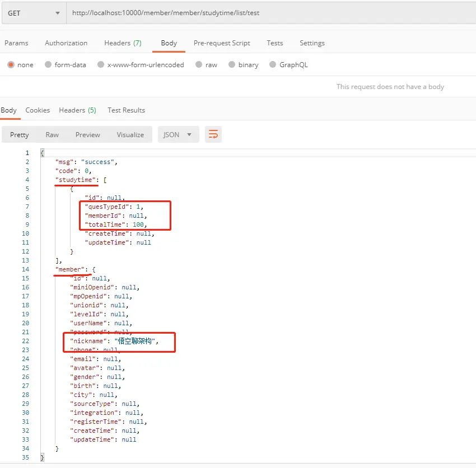Select the GraphQL radio button
This screenshot has height=468, width=476.
(273, 64)
